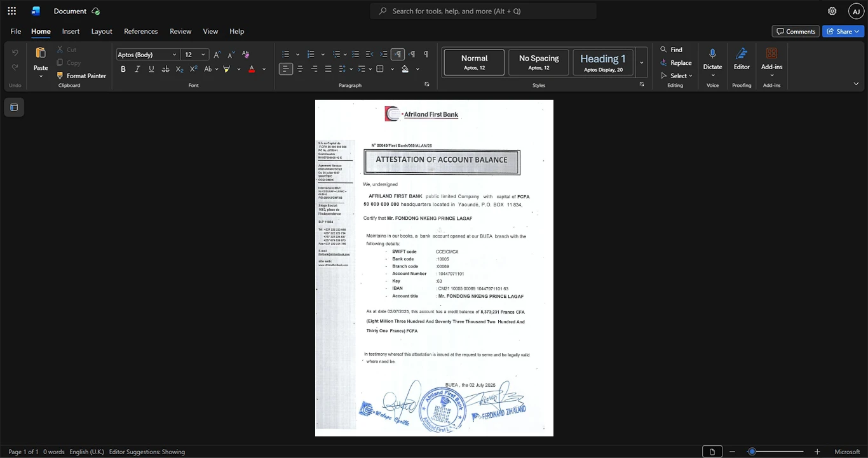Toggle Underline formatting
The image size is (868, 458).
(151, 69)
